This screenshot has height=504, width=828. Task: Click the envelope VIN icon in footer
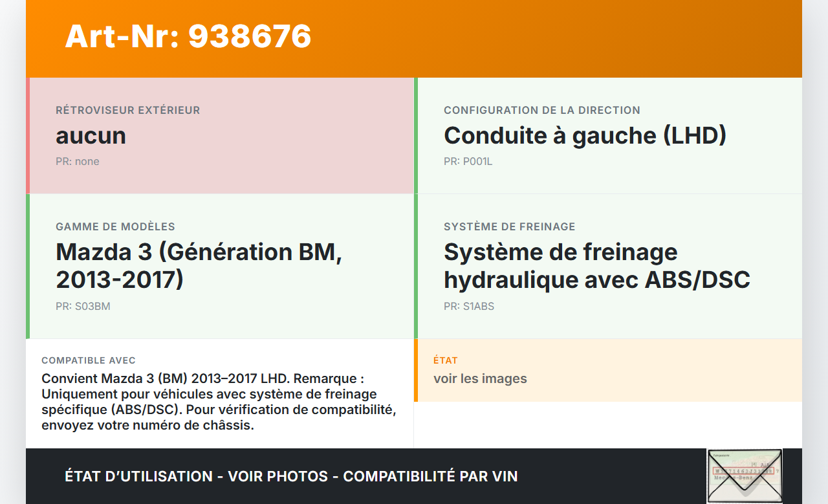point(744,476)
